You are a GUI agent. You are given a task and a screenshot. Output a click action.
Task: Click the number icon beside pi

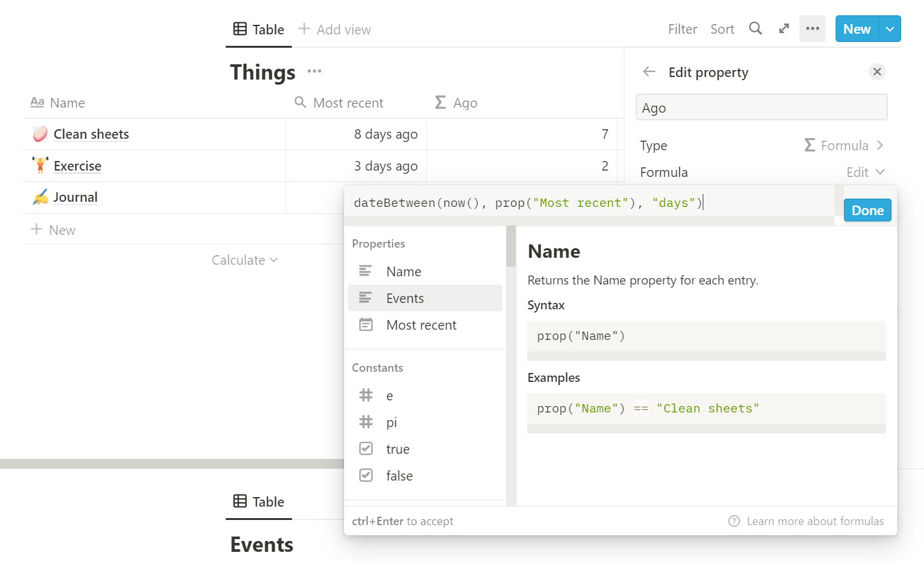[x=366, y=422]
